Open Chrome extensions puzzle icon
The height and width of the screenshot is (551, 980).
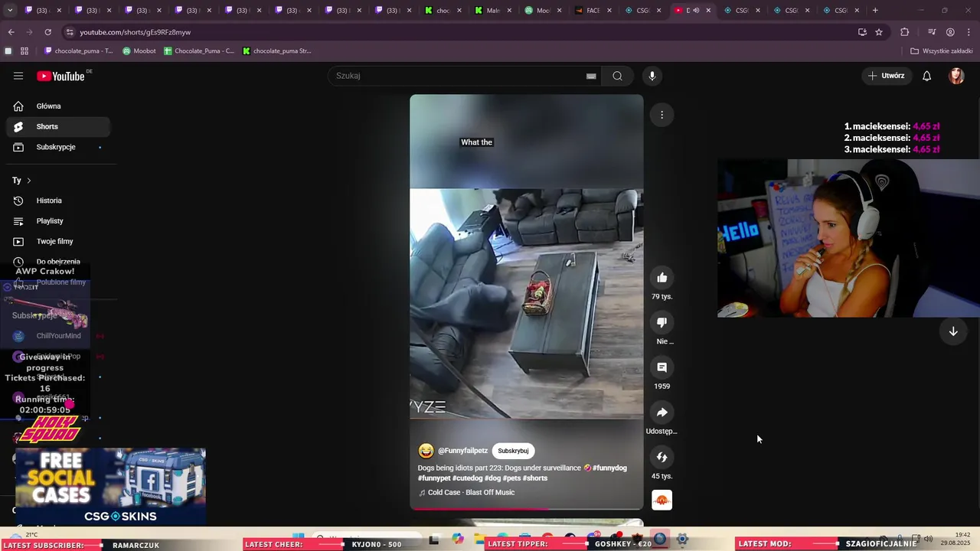tap(904, 32)
